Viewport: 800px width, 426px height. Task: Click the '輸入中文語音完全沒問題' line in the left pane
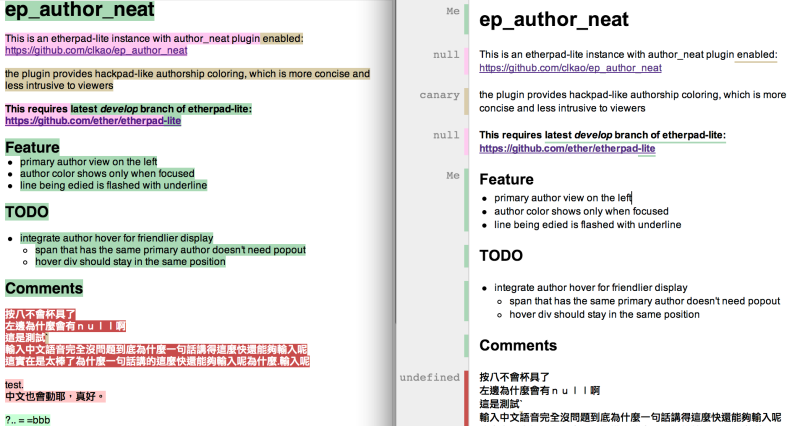156,349
